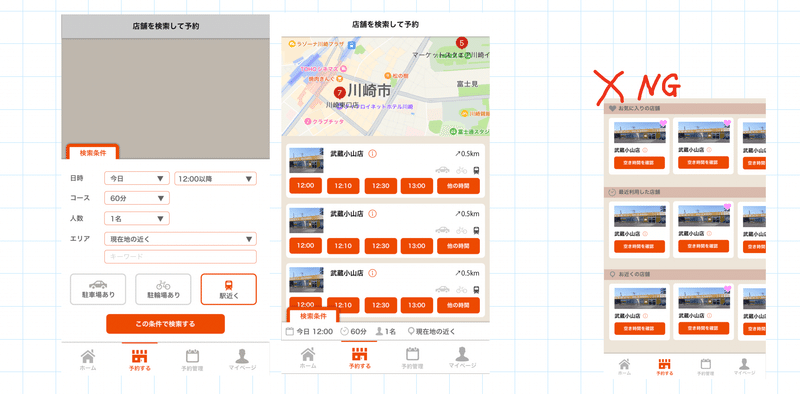Open 予約管理 calendar icon on search form screen
800x394 pixels.
(x=192, y=356)
